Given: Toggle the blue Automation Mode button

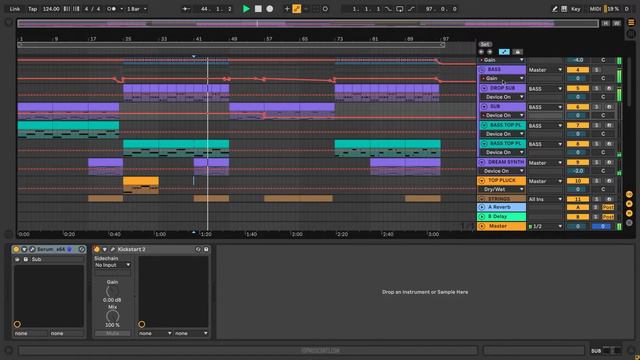Looking at the screenshot, I should (504, 52).
